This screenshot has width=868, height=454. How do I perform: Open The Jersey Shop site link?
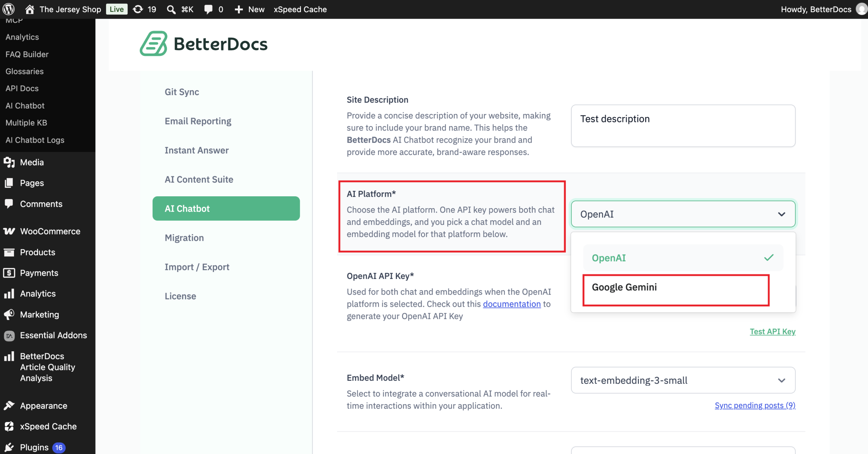click(x=70, y=9)
